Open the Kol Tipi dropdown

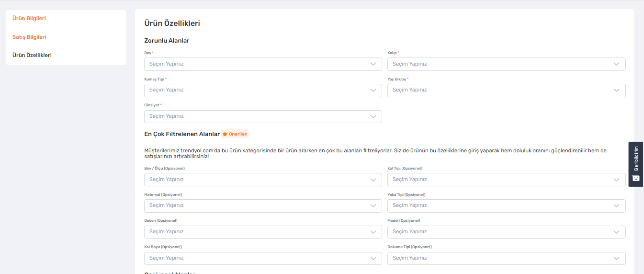[x=506, y=180]
